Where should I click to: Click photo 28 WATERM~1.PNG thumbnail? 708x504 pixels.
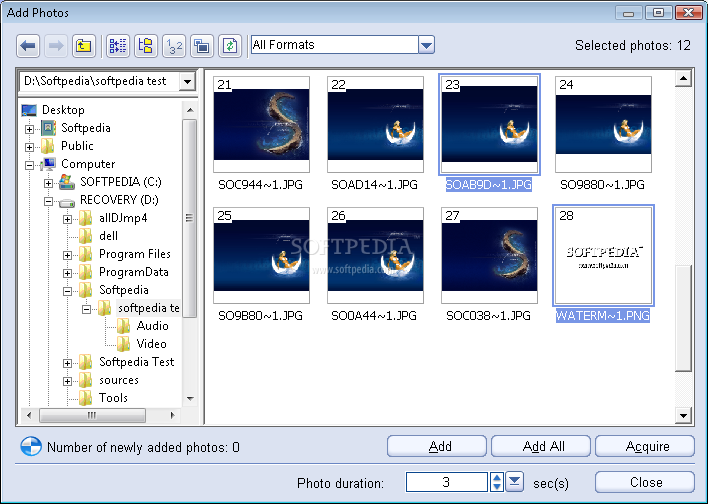[603, 255]
